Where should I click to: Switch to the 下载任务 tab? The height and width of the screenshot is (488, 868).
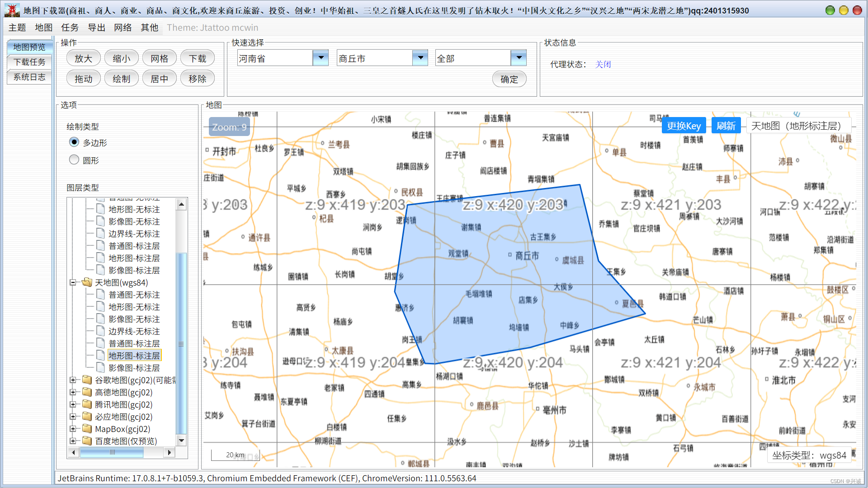pos(29,62)
